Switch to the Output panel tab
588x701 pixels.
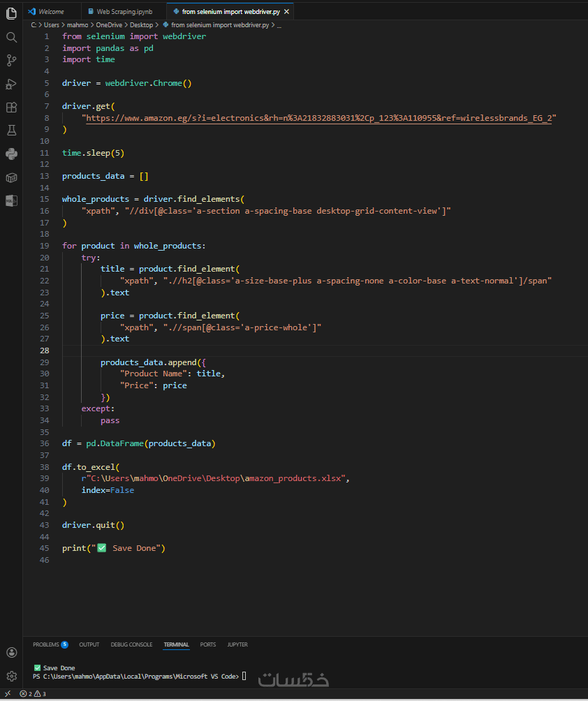(x=89, y=644)
